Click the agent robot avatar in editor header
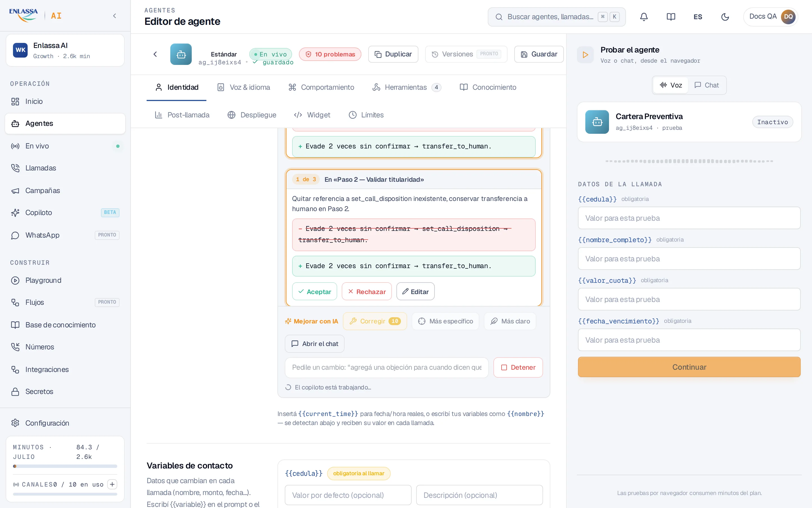Viewport: 812px width, 508px height. click(181, 54)
